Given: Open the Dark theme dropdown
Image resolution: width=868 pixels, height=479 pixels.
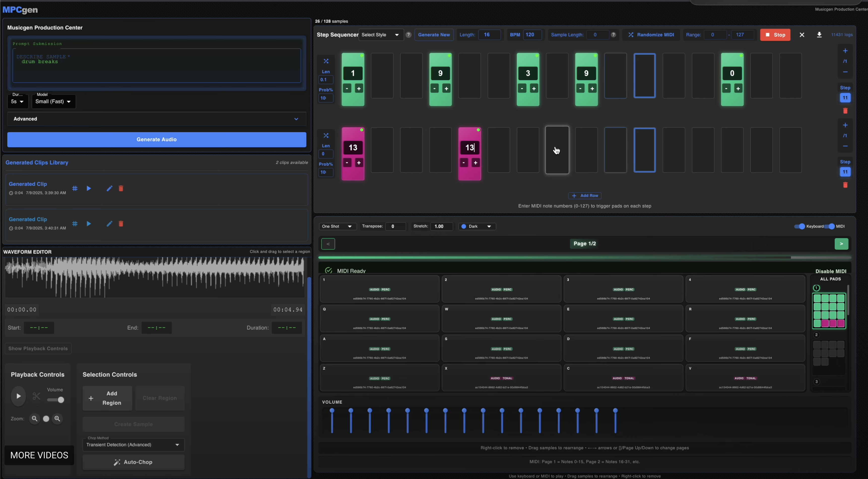Looking at the screenshot, I should pyautogui.click(x=477, y=226).
